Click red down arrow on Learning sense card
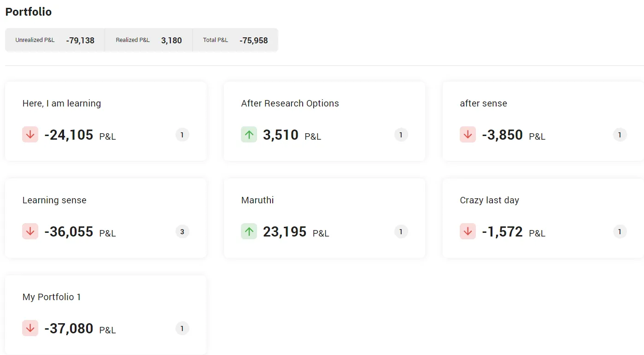The width and height of the screenshot is (644, 355). tap(30, 231)
